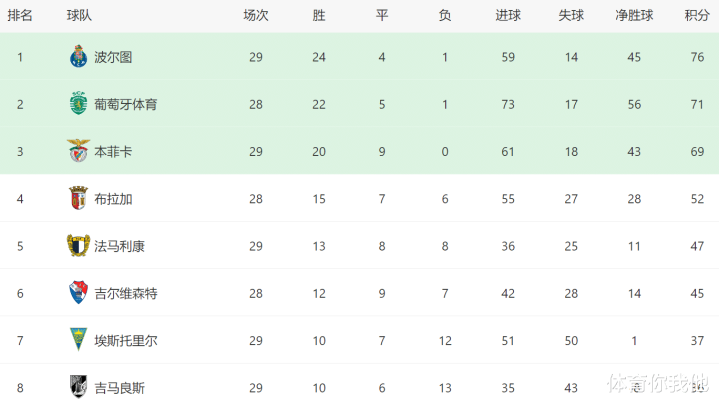Open the 葡萄牙体育 team name link
Screen dimensions: 719x406
click(126, 104)
